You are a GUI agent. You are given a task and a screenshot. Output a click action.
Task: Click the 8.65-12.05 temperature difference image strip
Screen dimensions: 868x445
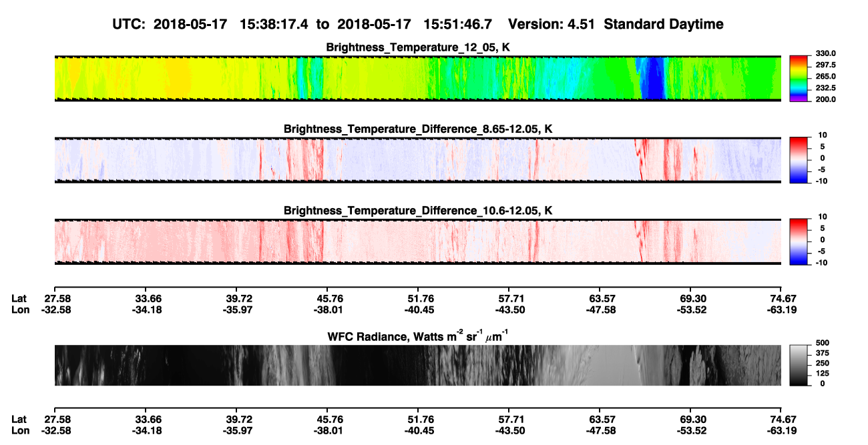[x=417, y=159]
